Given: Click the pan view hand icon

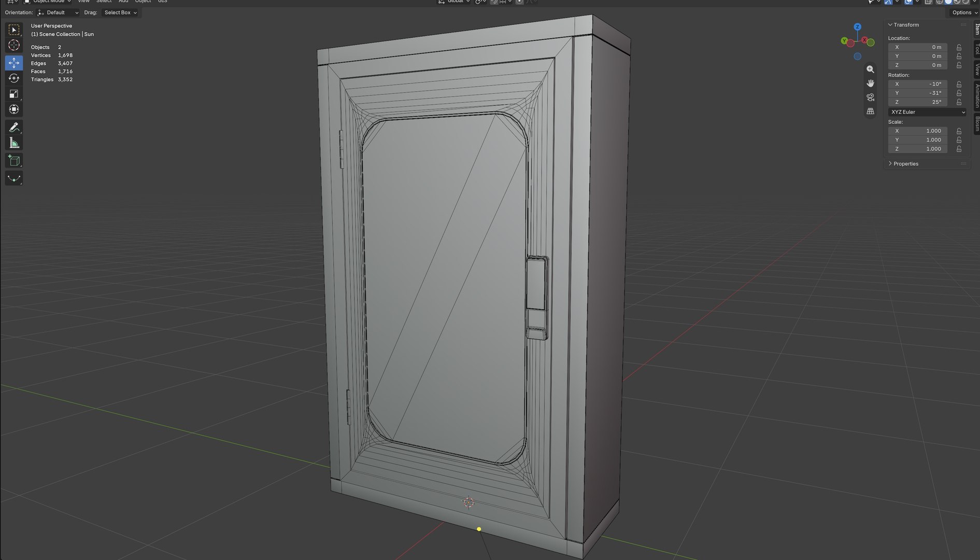Looking at the screenshot, I should pos(870,83).
